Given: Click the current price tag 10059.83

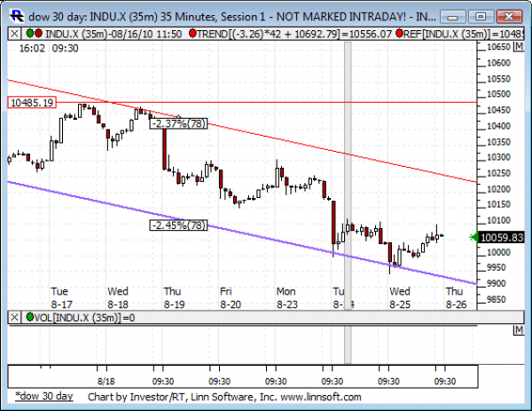Looking at the screenshot, I should coord(502,237).
